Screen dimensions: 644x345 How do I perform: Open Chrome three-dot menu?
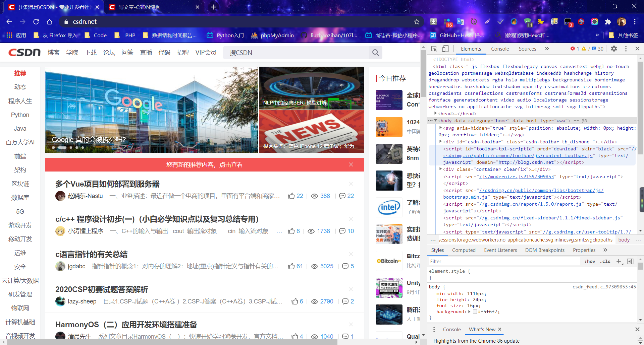[635, 21]
